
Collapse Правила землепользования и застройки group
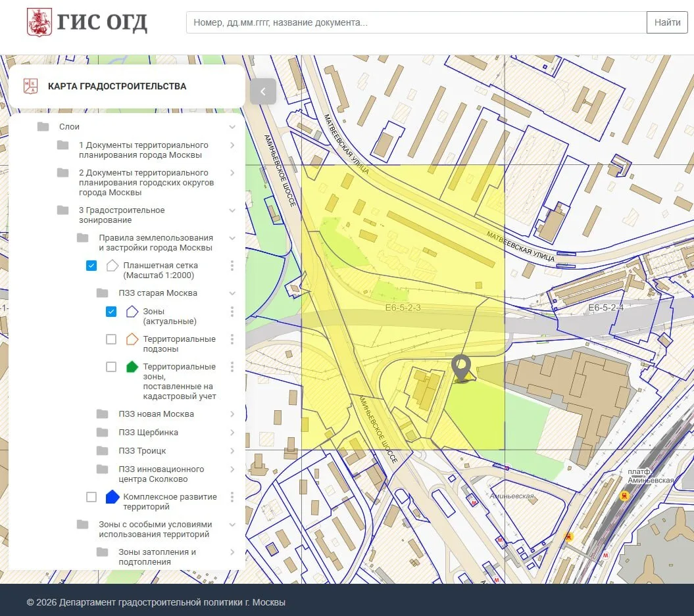coord(232,238)
